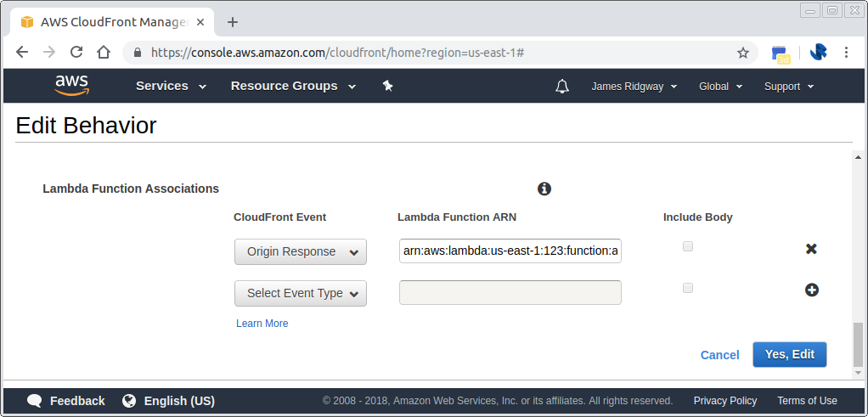Open James Ridgway account menu
The width and height of the screenshot is (868, 417).
634,87
